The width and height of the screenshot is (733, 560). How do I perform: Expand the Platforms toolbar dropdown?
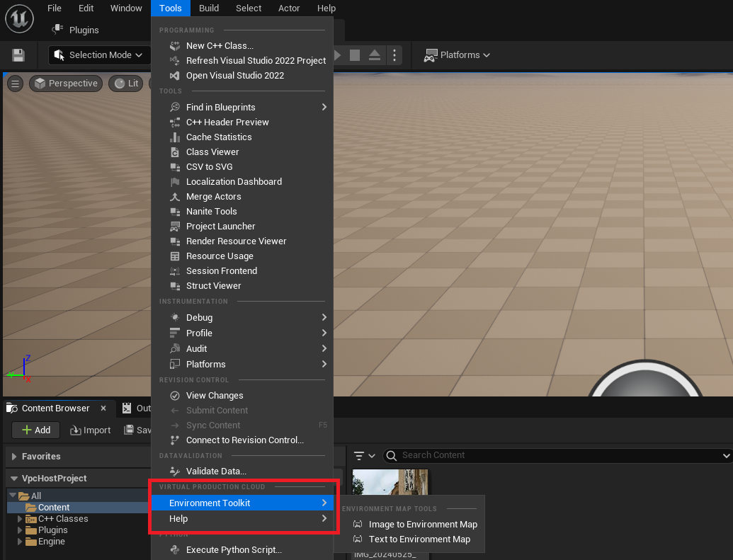click(x=457, y=55)
